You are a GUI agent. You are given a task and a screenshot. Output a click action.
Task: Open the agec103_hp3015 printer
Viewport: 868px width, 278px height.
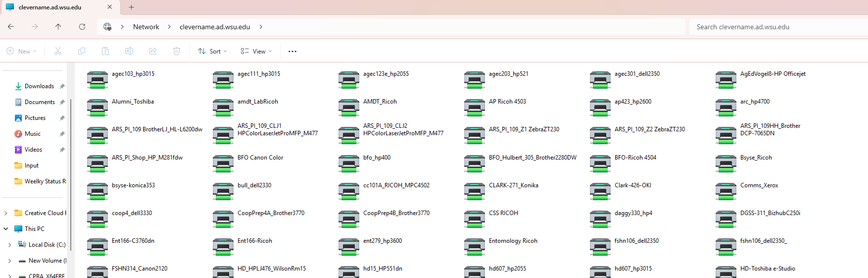[133, 74]
